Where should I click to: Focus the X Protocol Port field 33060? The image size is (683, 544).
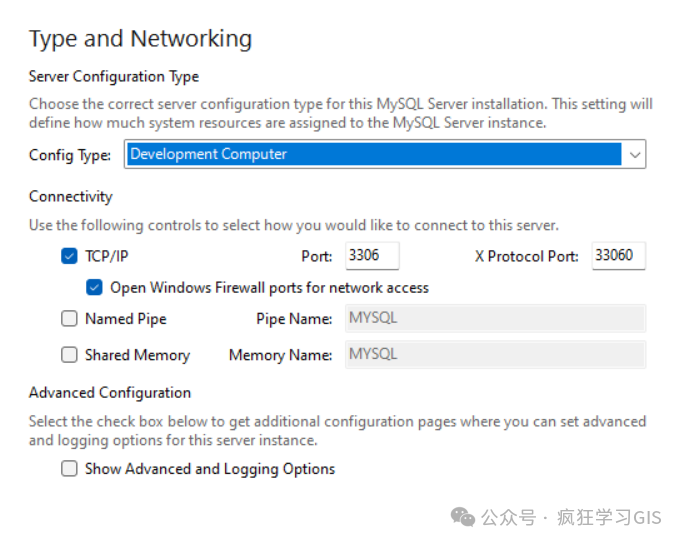(x=618, y=256)
